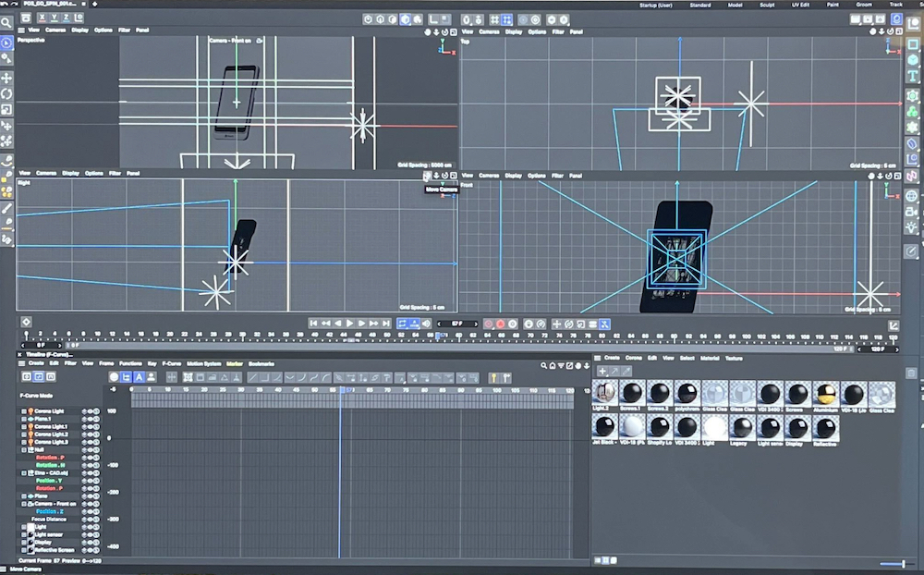Click the current frame field showing 57 F
924x575 pixels.
[456, 324]
